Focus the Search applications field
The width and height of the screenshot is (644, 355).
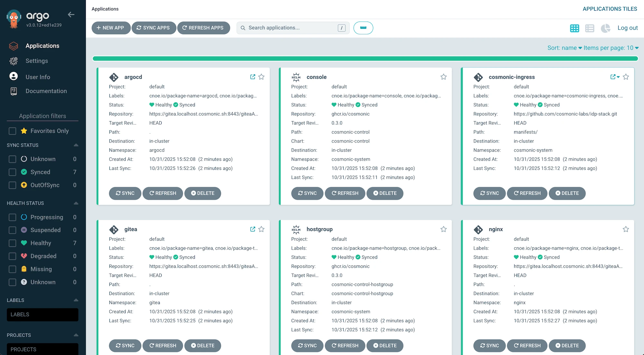293,28
